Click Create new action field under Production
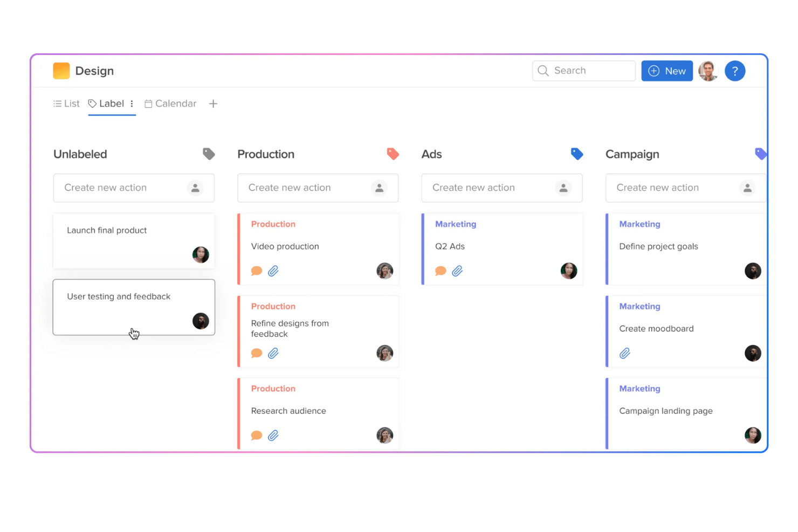Viewport: 798px width, 532px height. 318,188
